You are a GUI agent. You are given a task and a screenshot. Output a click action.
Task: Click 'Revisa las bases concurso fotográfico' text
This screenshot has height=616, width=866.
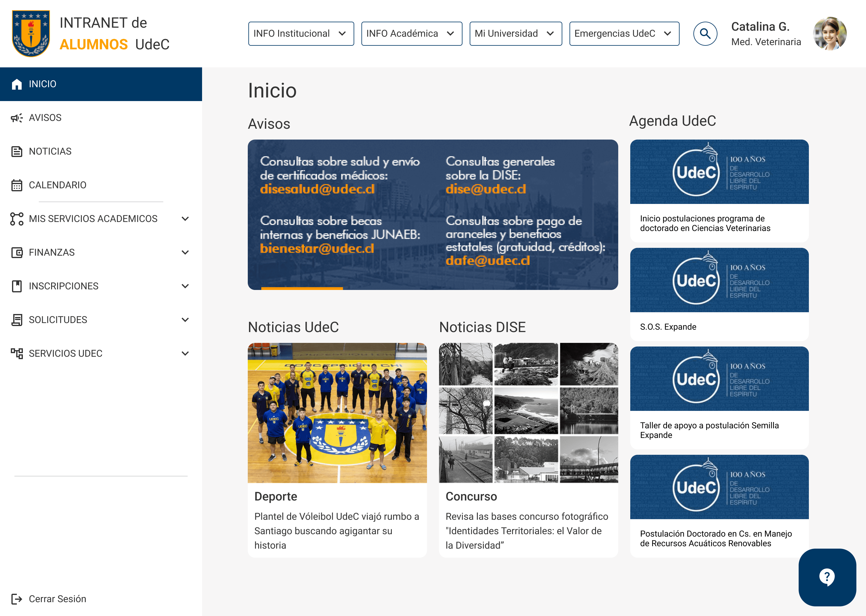pos(527,531)
